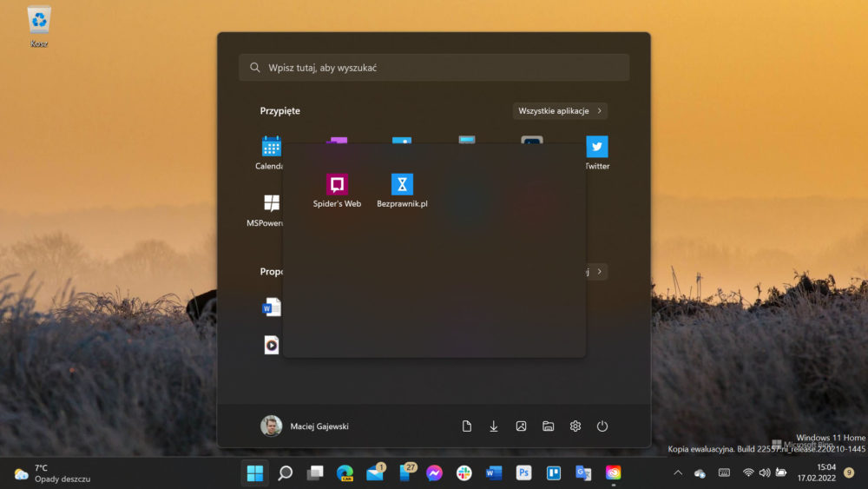Show hidden tray icons chevron
Screen dimensions: 868x489
(x=678, y=473)
